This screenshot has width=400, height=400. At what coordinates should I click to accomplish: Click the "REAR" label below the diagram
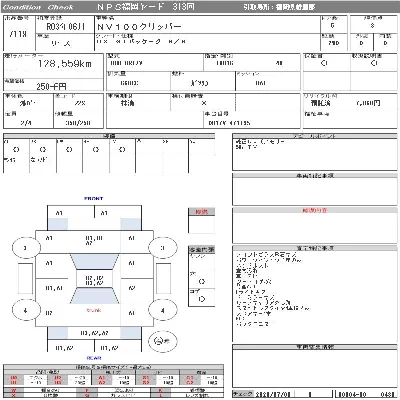tap(94, 358)
